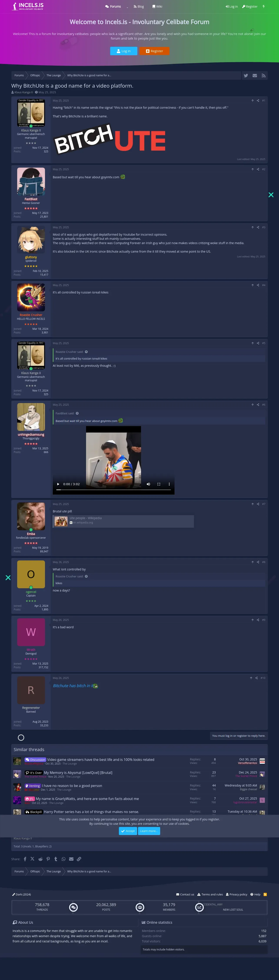Click Register link in top bar
The height and width of the screenshot is (980, 279).
(x=250, y=7)
